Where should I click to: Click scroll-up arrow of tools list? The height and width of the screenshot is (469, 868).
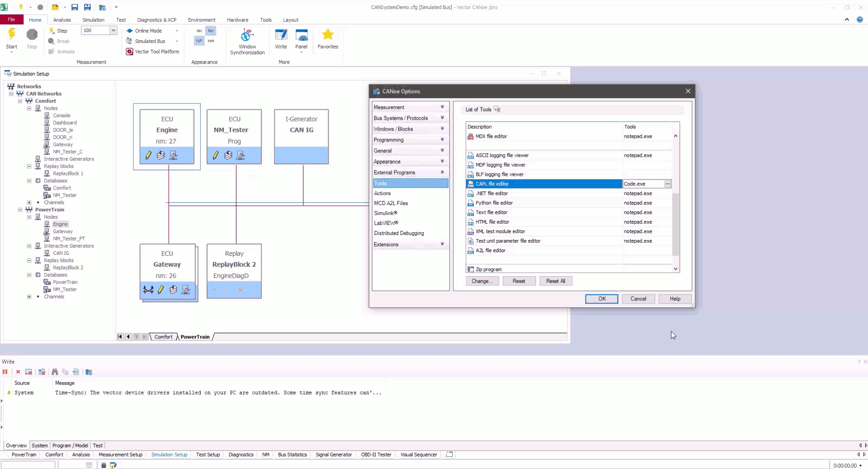tap(675, 136)
